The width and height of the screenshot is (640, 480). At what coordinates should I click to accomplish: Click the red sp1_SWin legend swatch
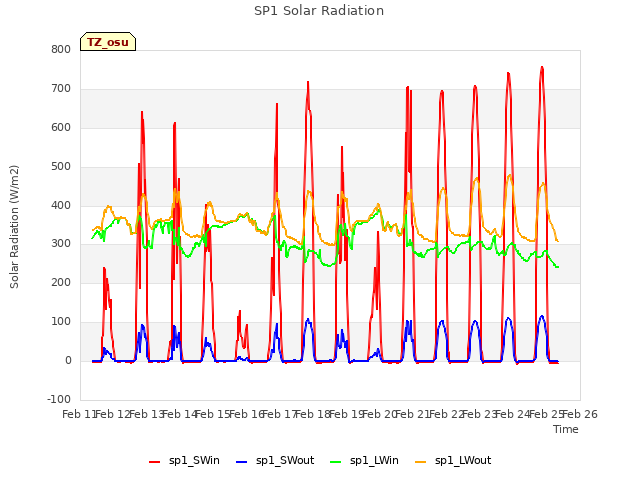pyautogui.click(x=155, y=462)
